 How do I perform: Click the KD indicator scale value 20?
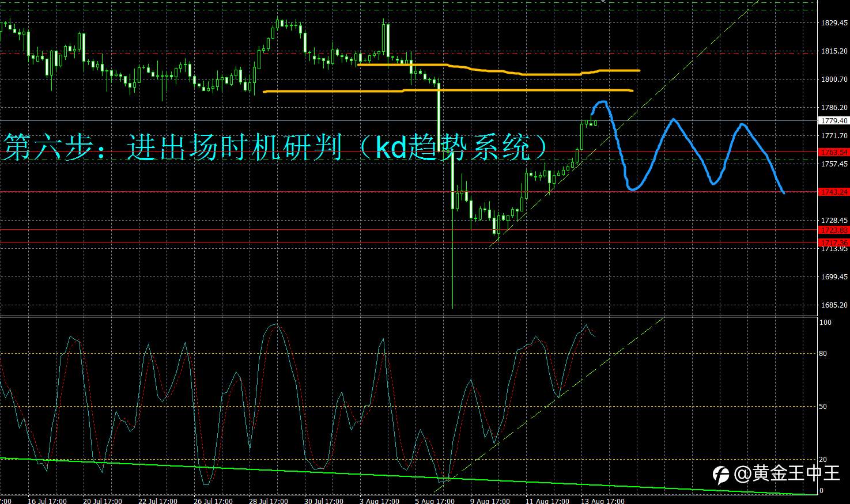point(823,460)
